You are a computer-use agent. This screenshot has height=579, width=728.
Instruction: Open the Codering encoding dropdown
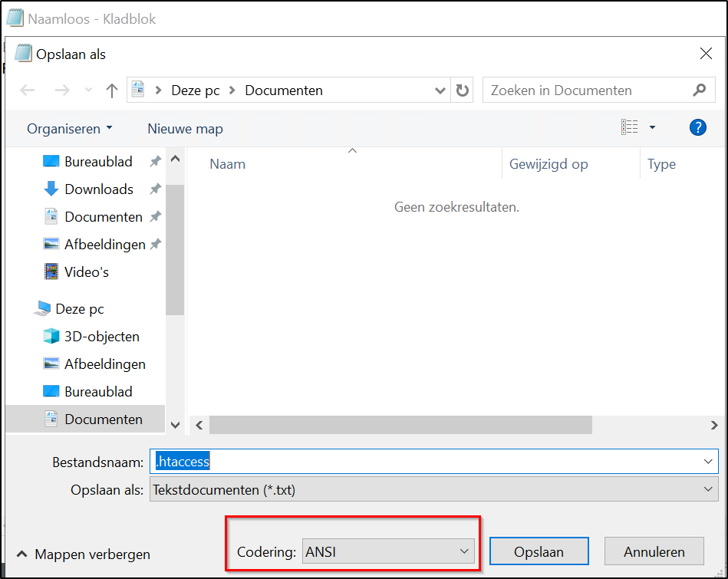click(388, 551)
